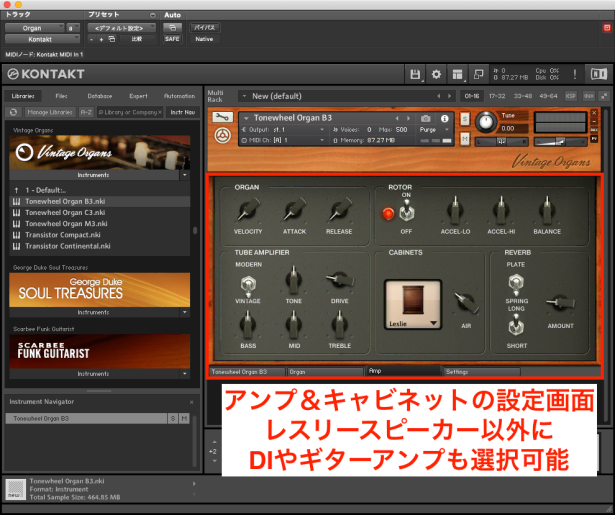Click the info icon in the instrument header
Image resolution: width=615 pixels, height=515 pixels.
point(444,118)
